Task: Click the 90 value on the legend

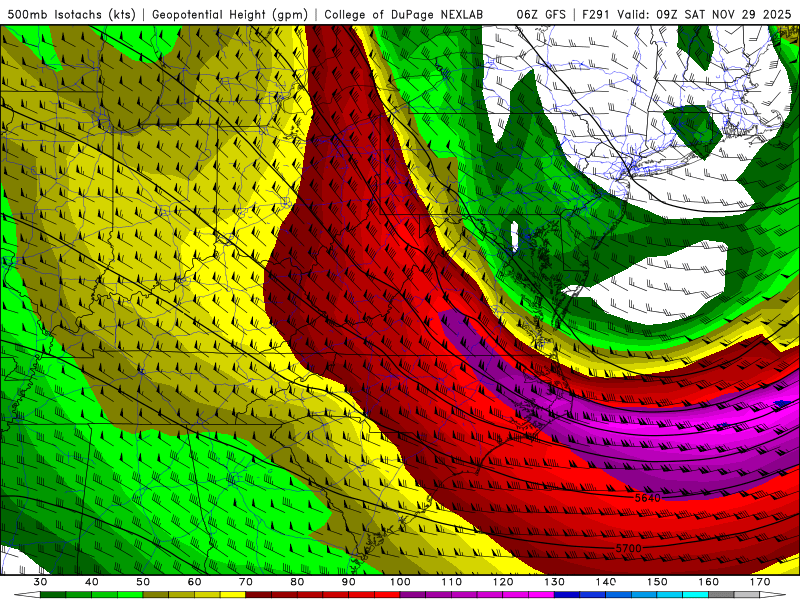Action: [349, 582]
